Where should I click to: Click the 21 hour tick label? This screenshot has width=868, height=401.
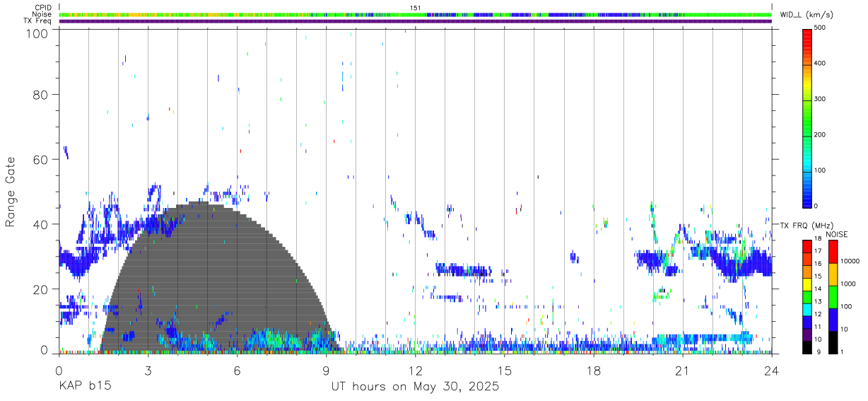(682, 371)
